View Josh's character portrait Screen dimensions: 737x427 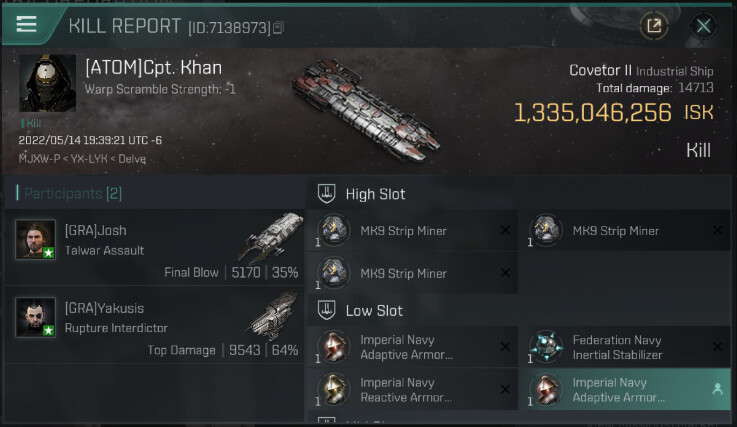[35, 240]
